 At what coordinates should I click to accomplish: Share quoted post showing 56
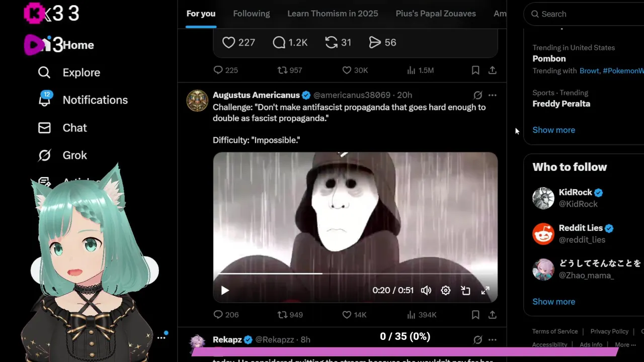coord(382,43)
